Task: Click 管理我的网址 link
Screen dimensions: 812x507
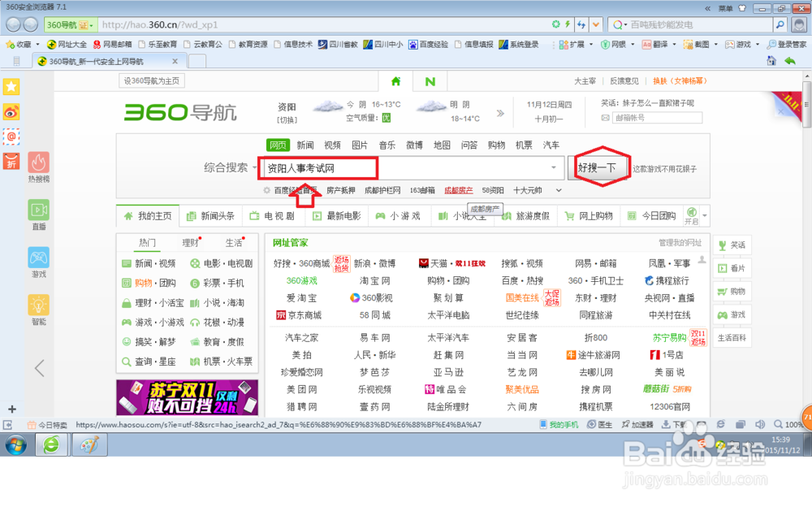Action: click(x=680, y=243)
